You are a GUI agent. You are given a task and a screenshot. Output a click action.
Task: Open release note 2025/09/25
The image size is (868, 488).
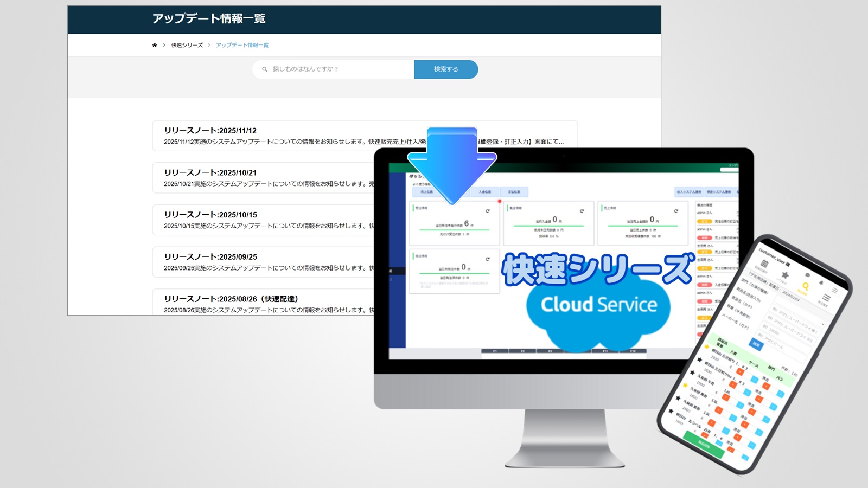click(210, 256)
